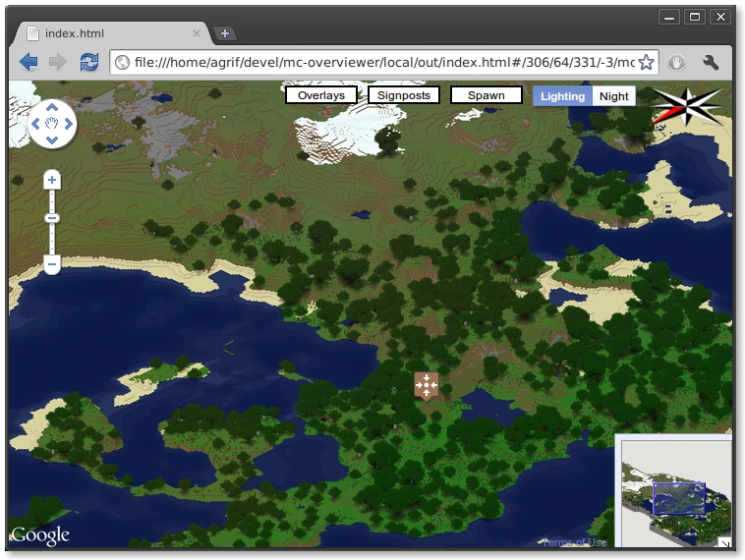
Task: Click the Google logo link
Action: [40, 535]
